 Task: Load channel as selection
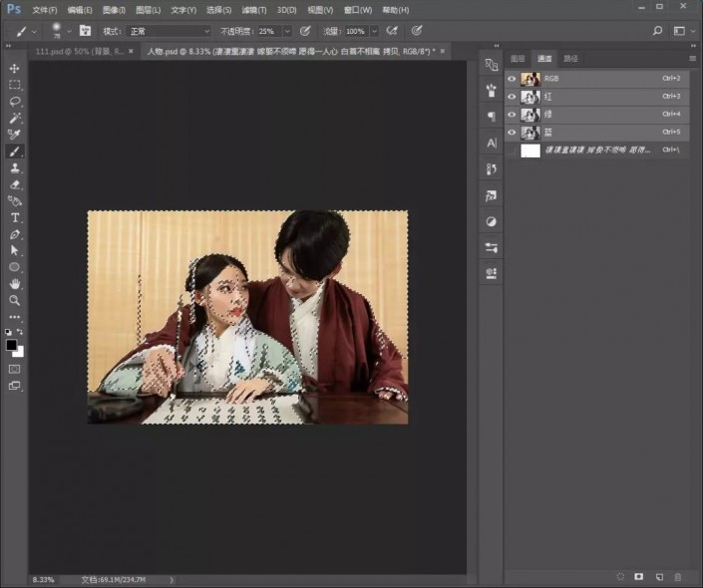620,577
